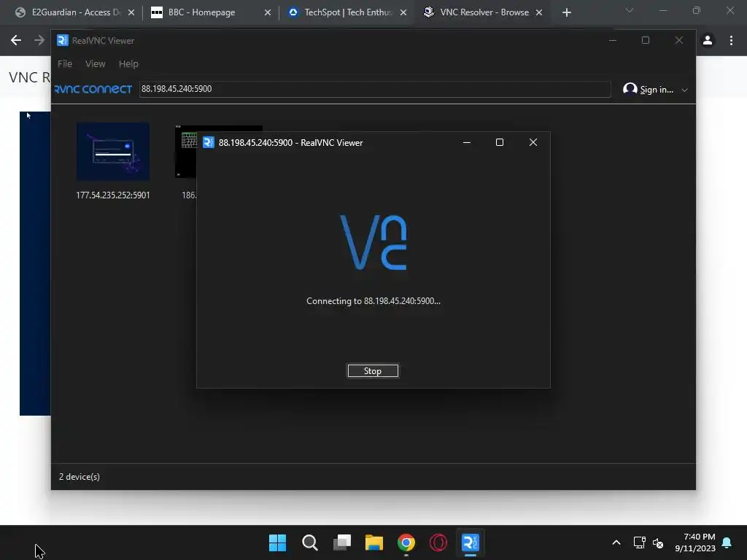This screenshot has width=747, height=560.
Task: Click the Sign in user avatar icon
Action: click(630, 89)
